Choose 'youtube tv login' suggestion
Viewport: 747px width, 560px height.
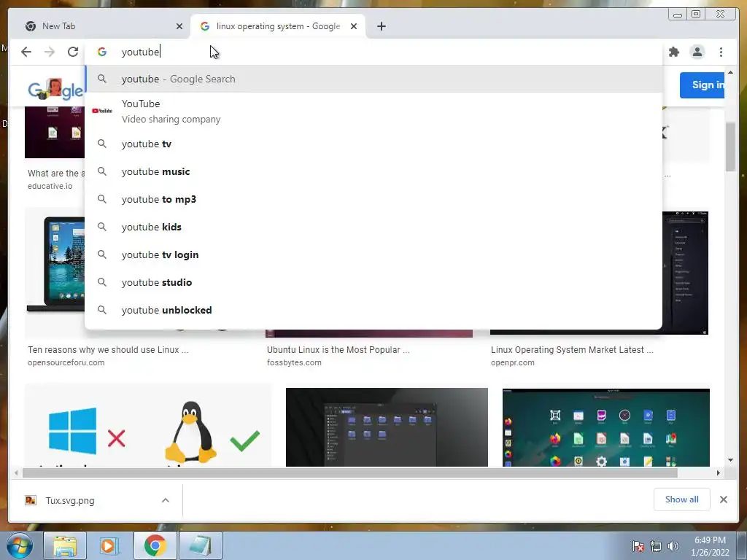[373, 254]
